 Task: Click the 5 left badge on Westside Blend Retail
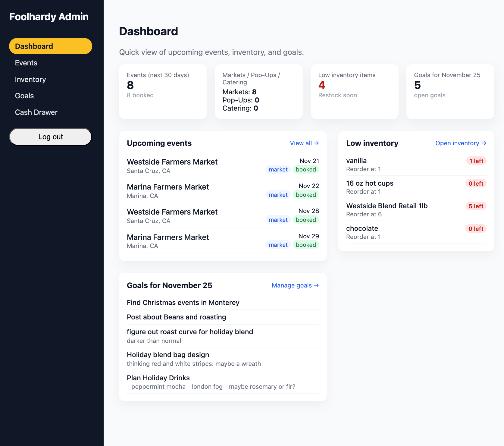click(476, 206)
